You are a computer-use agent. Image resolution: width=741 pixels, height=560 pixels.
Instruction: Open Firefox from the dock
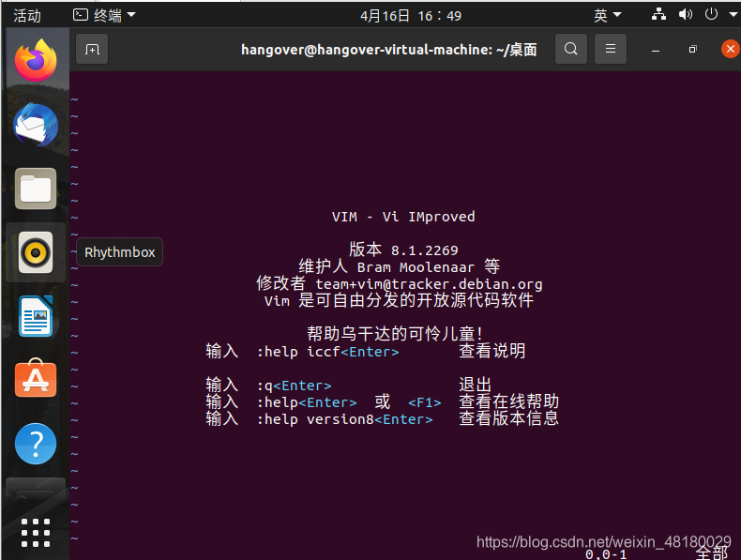tap(36, 60)
